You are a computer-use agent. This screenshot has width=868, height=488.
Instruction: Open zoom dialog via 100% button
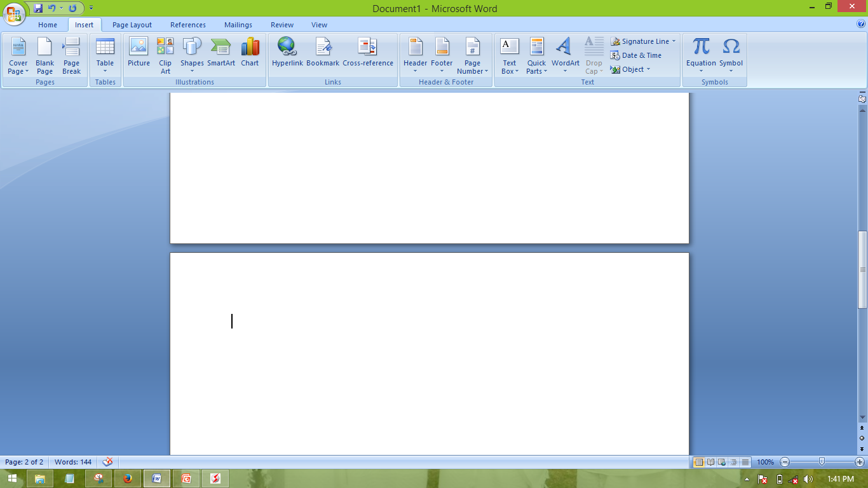766,462
